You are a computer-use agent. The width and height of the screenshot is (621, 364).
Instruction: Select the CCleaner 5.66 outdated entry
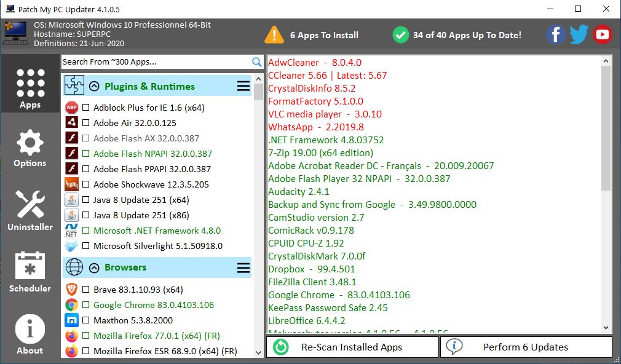(328, 75)
